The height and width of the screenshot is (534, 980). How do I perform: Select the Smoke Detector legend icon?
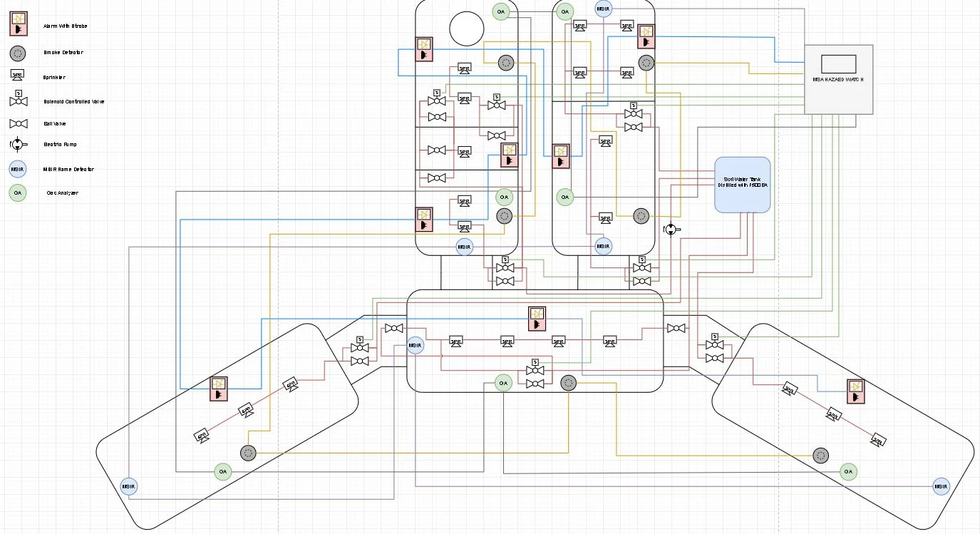coord(18,53)
